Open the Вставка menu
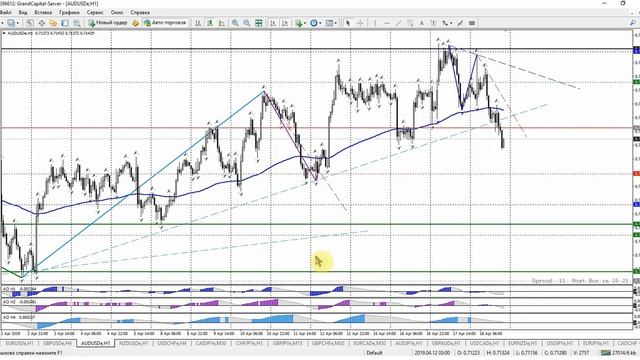 tap(43, 13)
